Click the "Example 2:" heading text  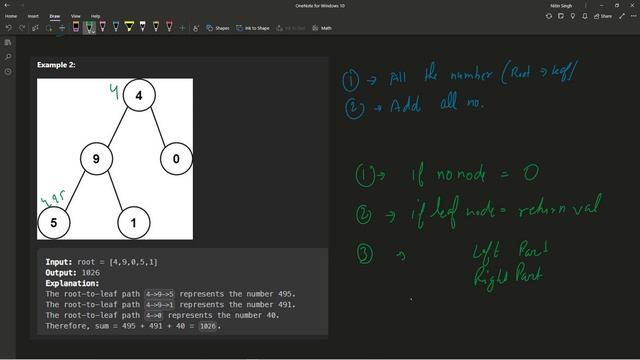pyautogui.click(x=56, y=64)
